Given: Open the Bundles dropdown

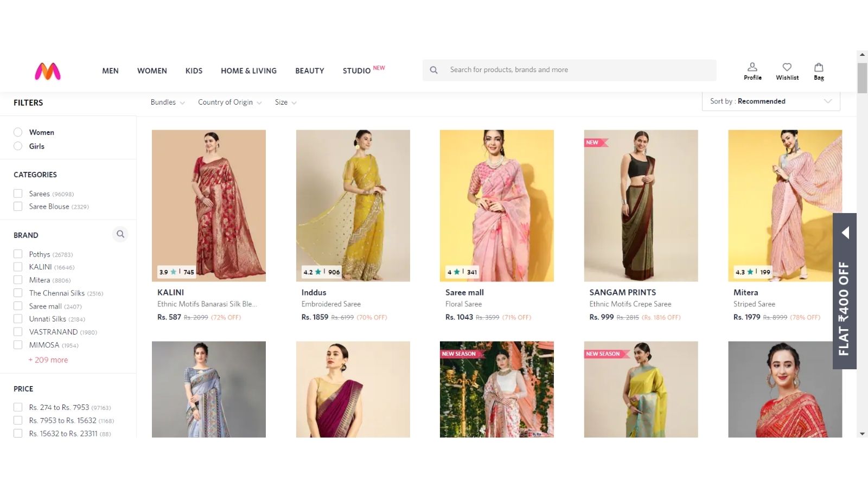Looking at the screenshot, I should pyautogui.click(x=167, y=102).
